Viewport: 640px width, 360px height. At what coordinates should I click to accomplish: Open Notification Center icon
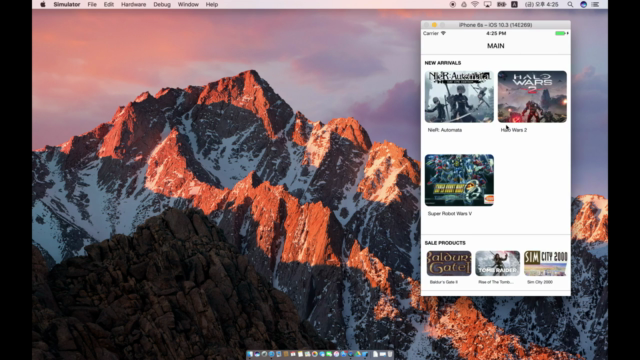596,4
